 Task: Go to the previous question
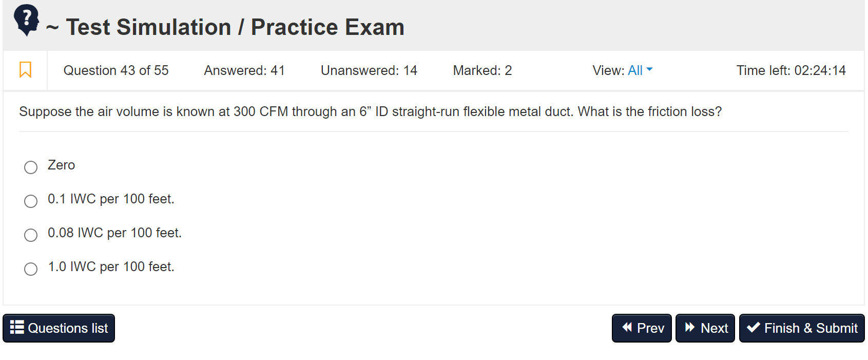pyautogui.click(x=642, y=328)
